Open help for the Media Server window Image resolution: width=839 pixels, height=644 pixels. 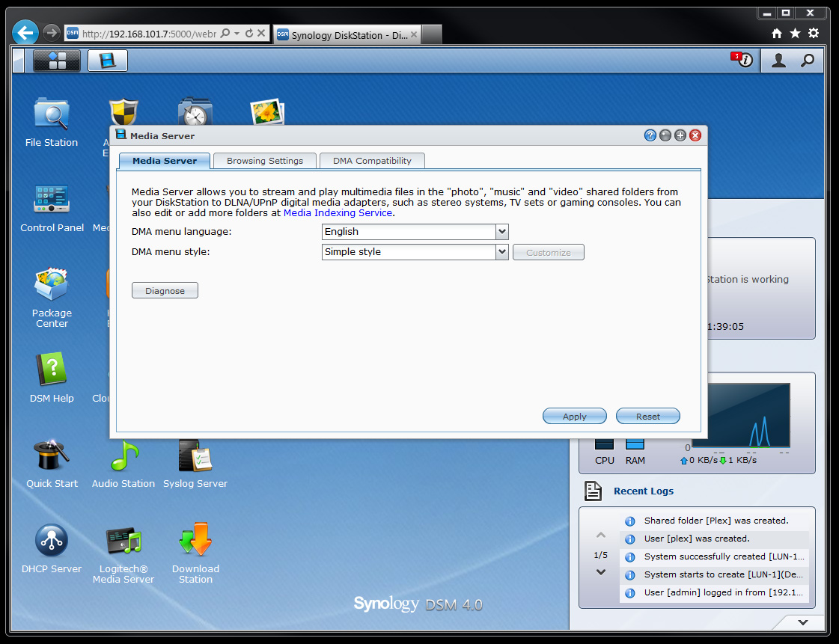pyautogui.click(x=650, y=135)
